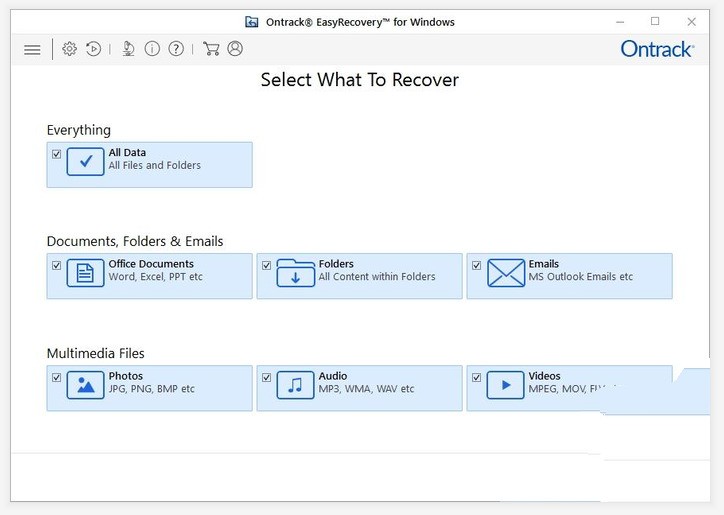Click the JPG, PNG, BMP etc text

click(151, 389)
